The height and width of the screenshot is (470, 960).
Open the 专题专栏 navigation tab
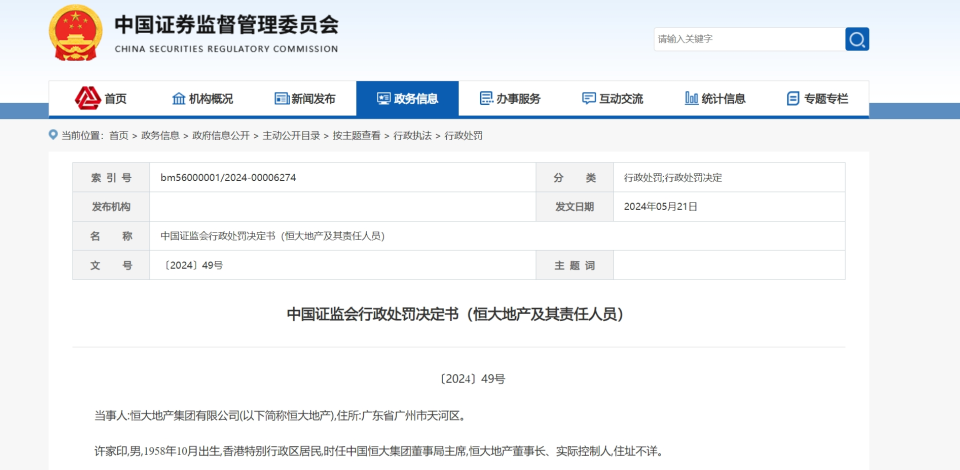[817, 99]
